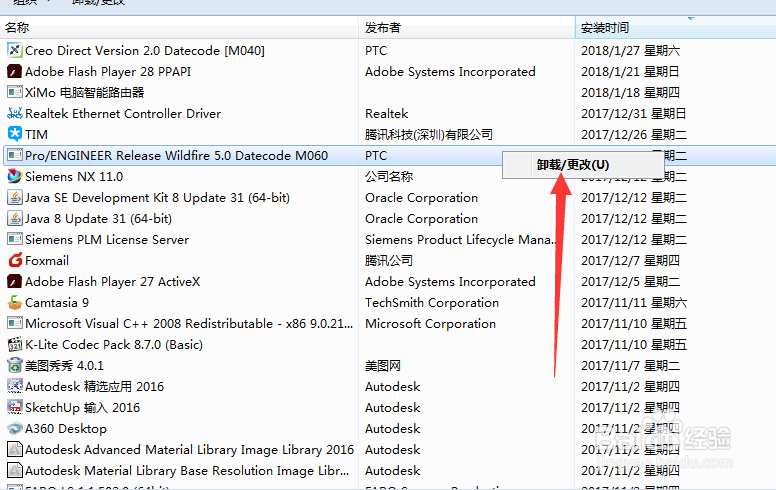Click the Java 8 Update 31 icon
This screenshot has width=776, height=490.
pos(15,218)
